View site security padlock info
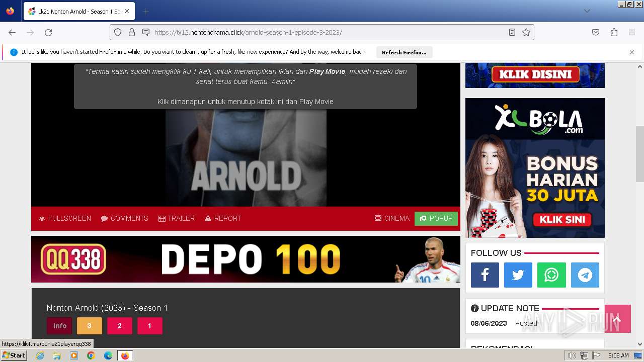Screen dimensions: 644x362 coord(132,32)
